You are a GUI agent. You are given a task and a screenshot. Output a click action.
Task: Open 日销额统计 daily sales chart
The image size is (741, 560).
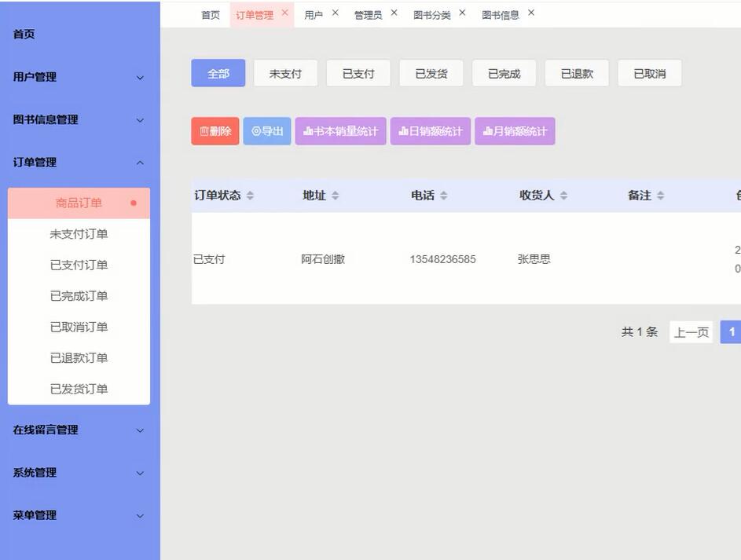[x=431, y=130]
